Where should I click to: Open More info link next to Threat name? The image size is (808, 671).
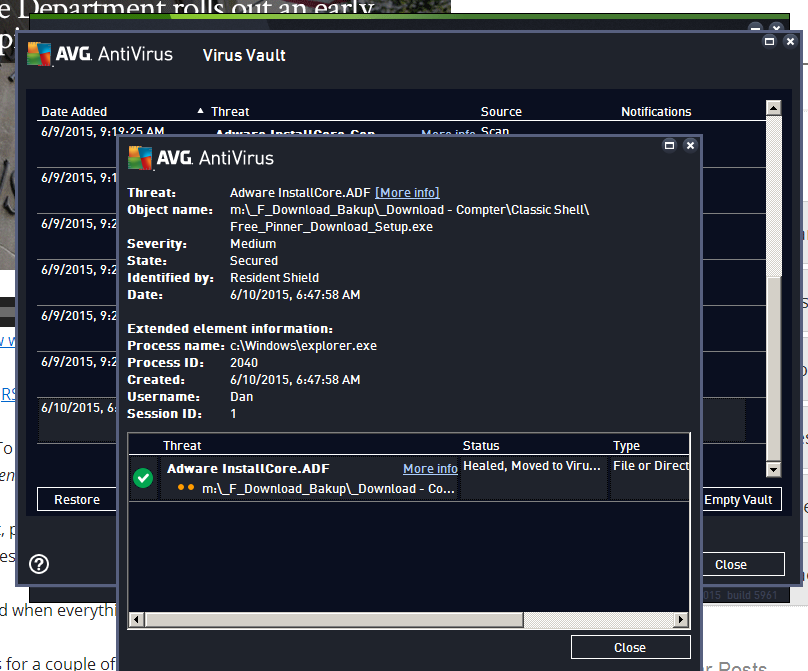point(407,192)
